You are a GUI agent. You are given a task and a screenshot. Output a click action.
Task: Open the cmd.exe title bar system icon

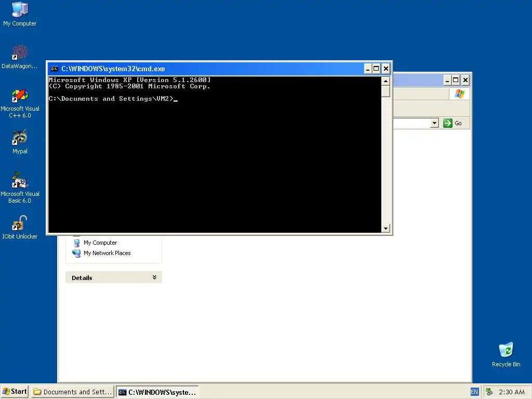point(54,69)
